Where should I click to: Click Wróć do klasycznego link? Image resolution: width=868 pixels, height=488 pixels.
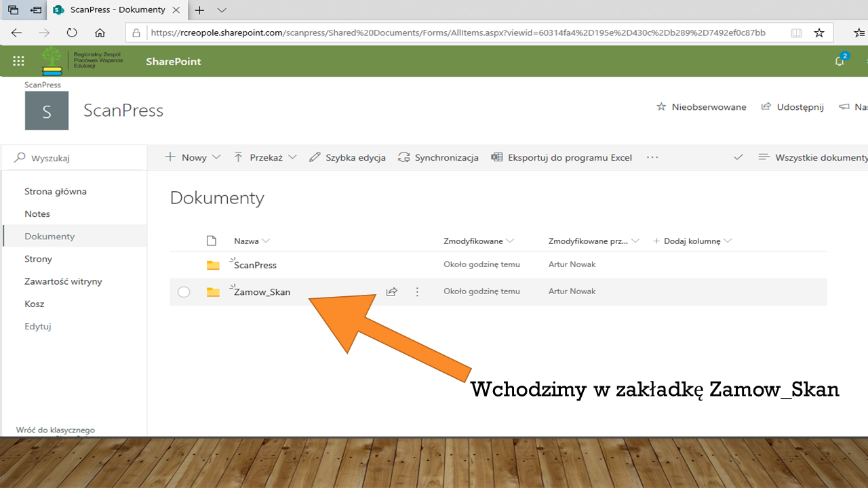(x=56, y=430)
